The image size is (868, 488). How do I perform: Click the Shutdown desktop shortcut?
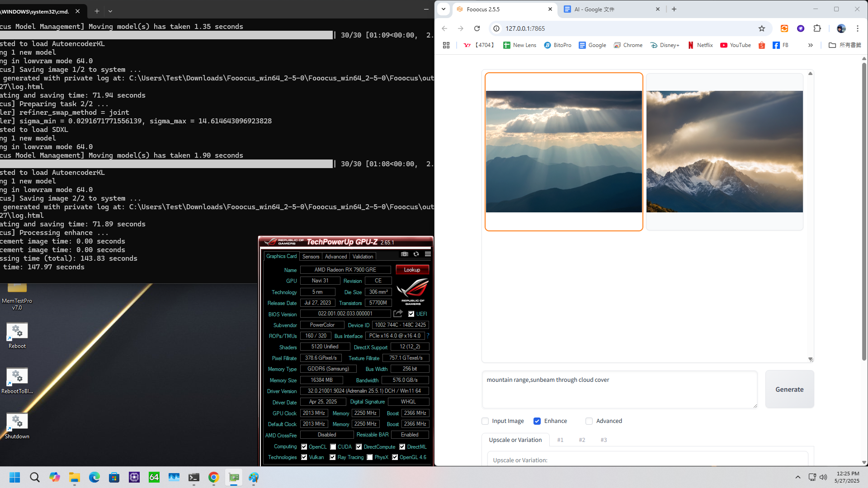click(17, 426)
